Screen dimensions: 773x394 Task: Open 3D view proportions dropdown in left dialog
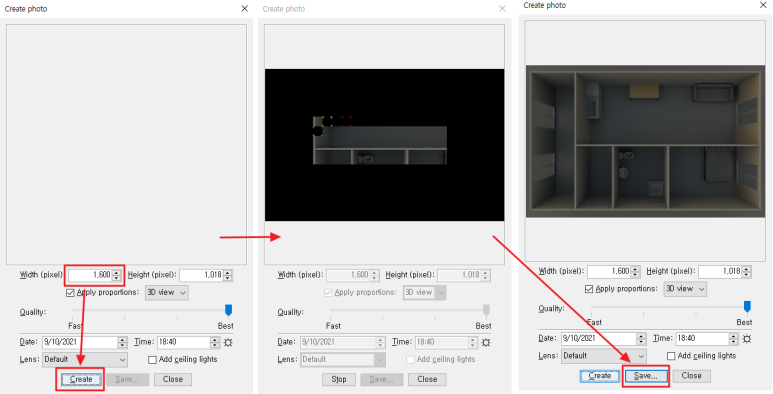[x=167, y=292]
